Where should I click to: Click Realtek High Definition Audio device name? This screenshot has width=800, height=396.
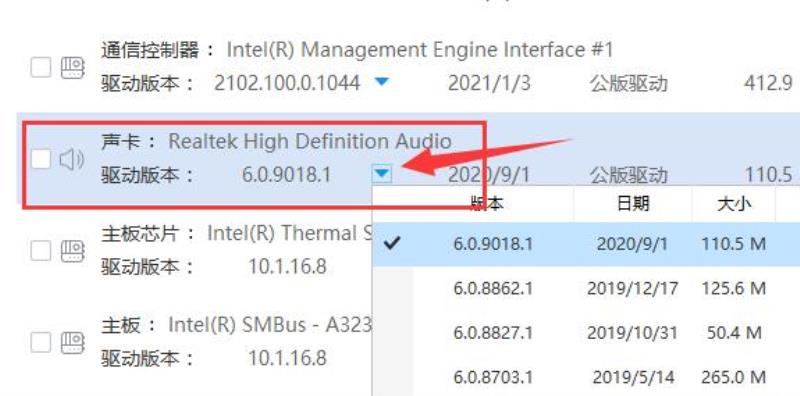pyautogui.click(x=310, y=141)
